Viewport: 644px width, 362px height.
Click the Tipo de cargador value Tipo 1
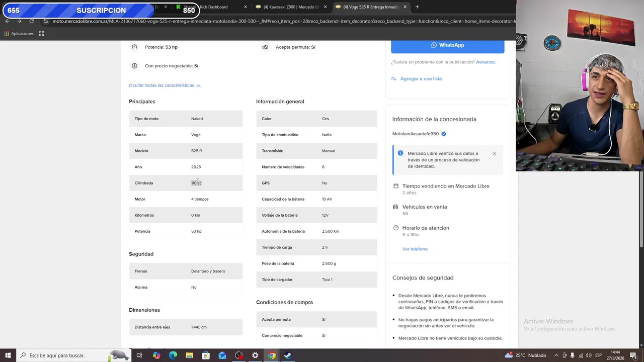(327, 280)
